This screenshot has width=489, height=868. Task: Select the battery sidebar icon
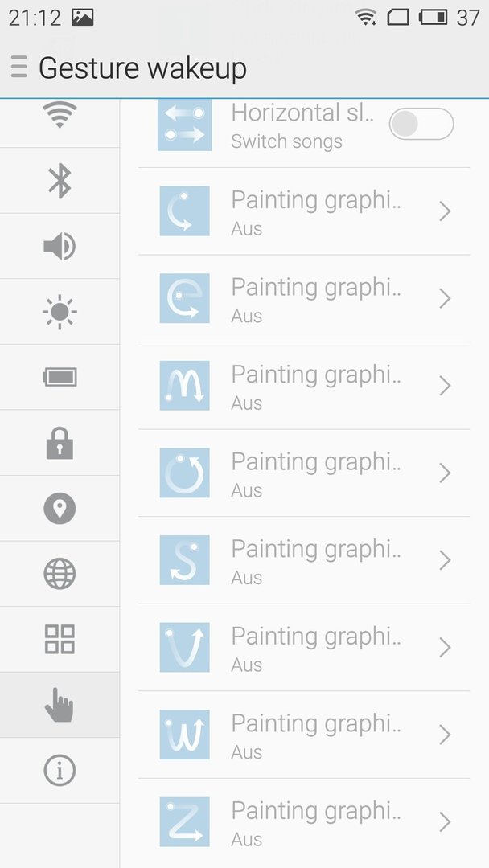point(60,378)
